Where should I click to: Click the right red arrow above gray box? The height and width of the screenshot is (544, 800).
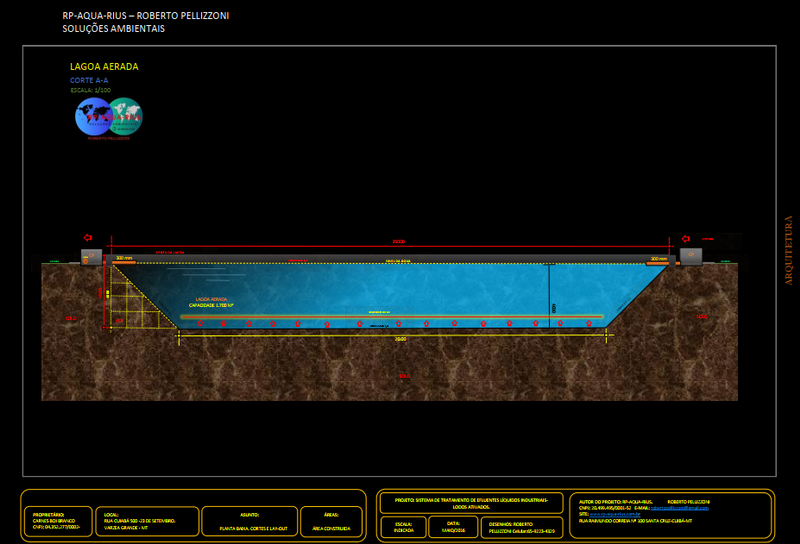click(686, 238)
